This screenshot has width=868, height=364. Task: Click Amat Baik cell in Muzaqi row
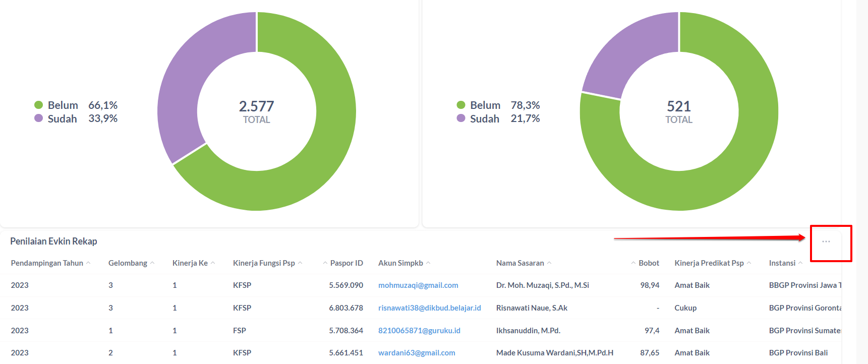(692, 285)
